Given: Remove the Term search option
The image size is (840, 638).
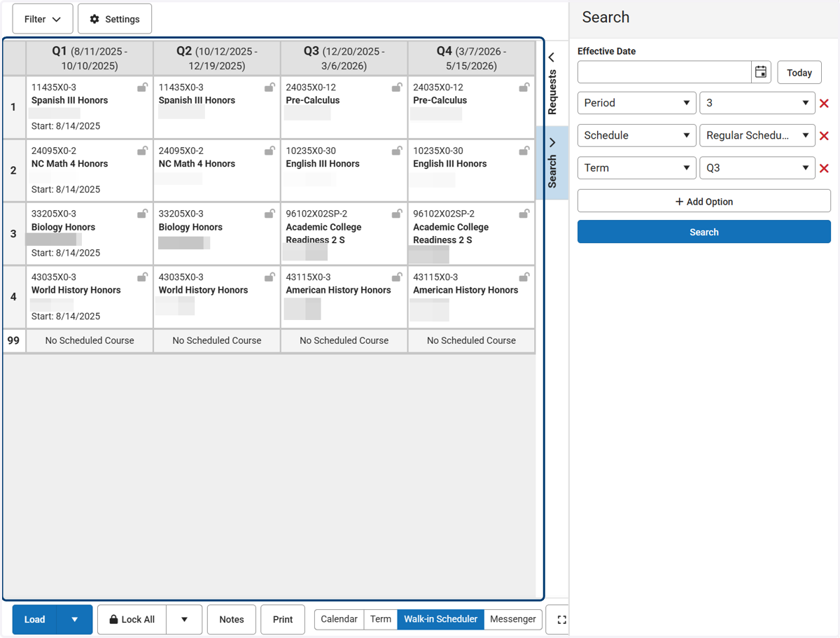Looking at the screenshot, I should 824,168.
